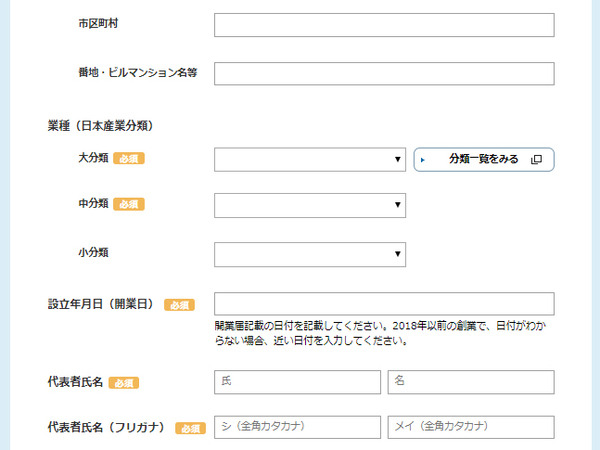Click the 業種（日本産業分類） heading text

click(x=100, y=126)
